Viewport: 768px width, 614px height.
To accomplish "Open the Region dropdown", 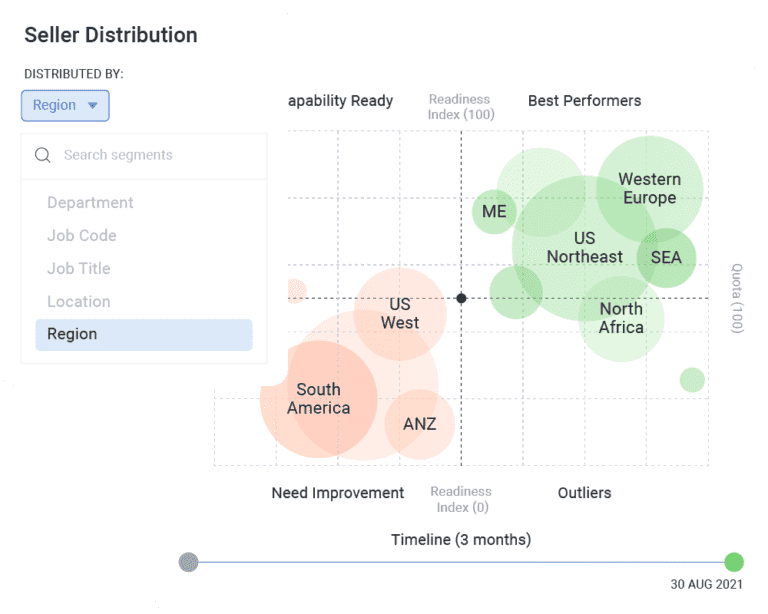I will pyautogui.click(x=65, y=105).
